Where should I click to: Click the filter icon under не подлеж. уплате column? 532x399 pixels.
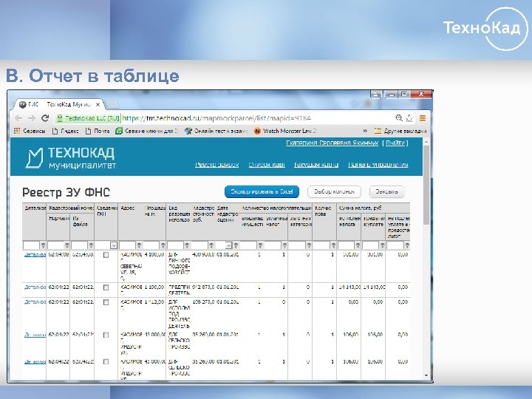pos(407,245)
